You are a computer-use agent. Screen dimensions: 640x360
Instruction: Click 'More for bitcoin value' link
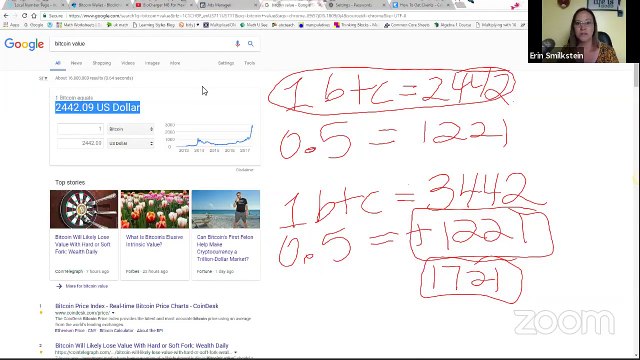tap(87, 286)
